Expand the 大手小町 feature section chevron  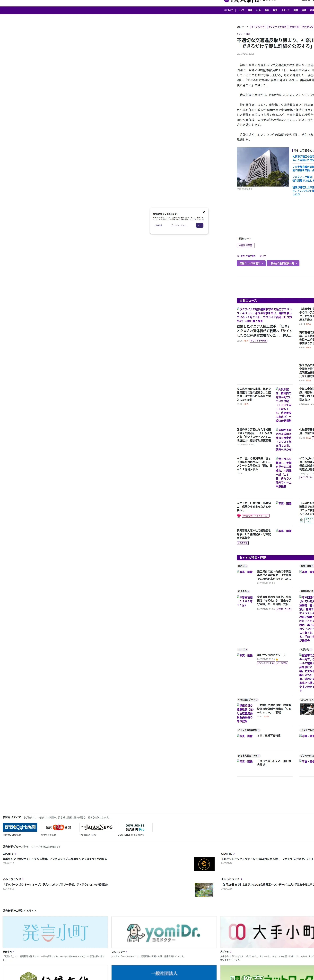pyautogui.click(x=311, y=649)
